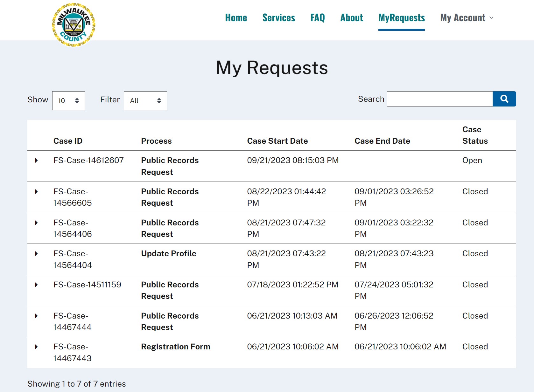Click Public Records Request in row 14612607
The height and width of the screenshot is (392, 534).
coord(170,166)
